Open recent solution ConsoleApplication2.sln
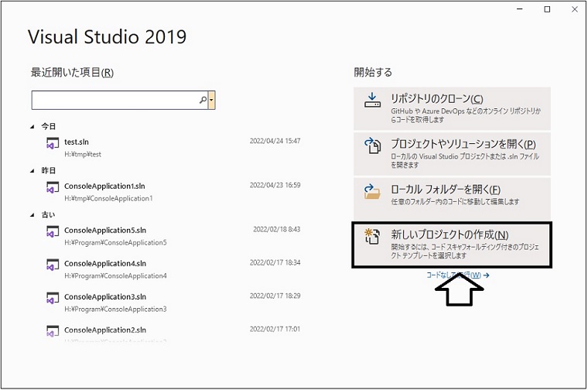 (104, 330)
